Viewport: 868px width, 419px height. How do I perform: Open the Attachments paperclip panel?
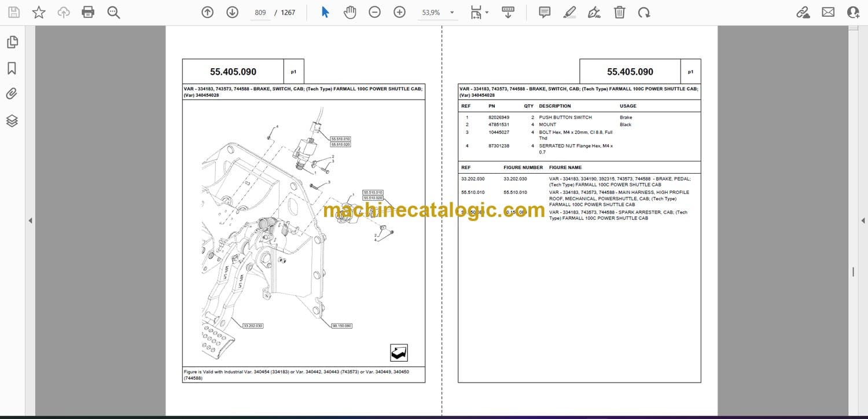tap(12, 94)
